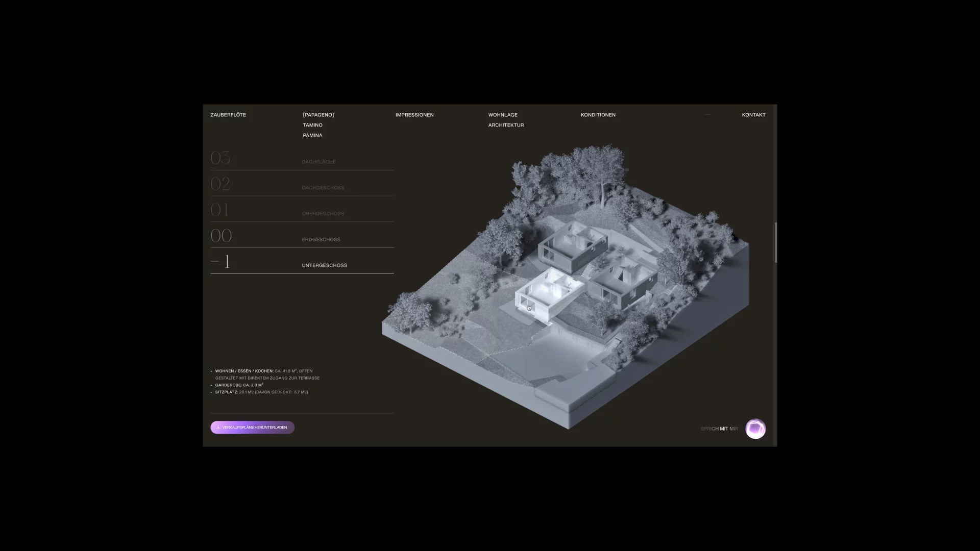Click the purple chat orb icon
Viewport: 980px width, 551px height.
755,429
